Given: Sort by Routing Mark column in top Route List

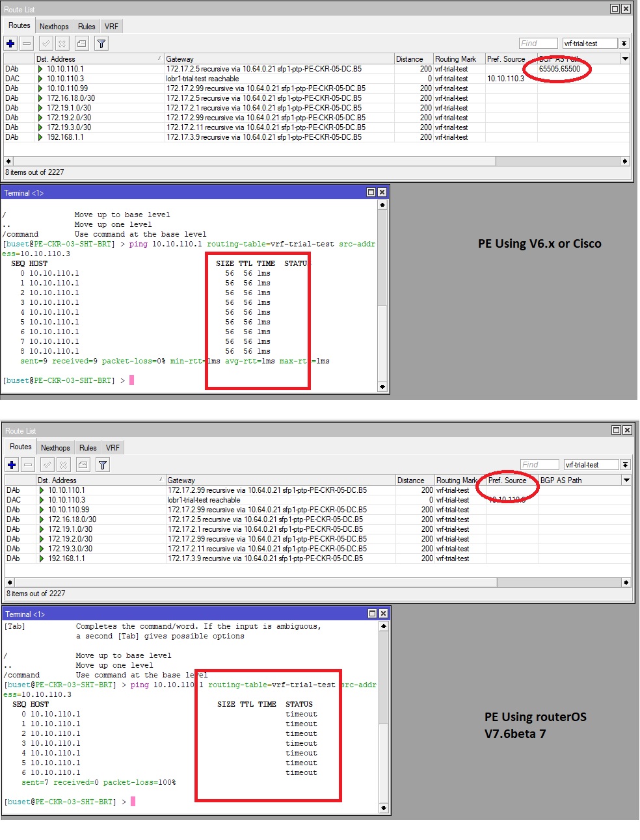Looking at the screenshot, I should (459, 59).
